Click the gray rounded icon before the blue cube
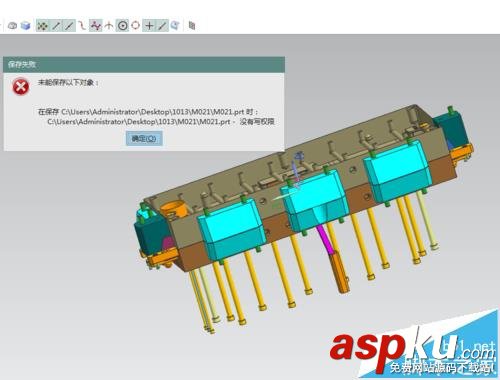Screen dimensions: 500x380 (x=13, y=26)
